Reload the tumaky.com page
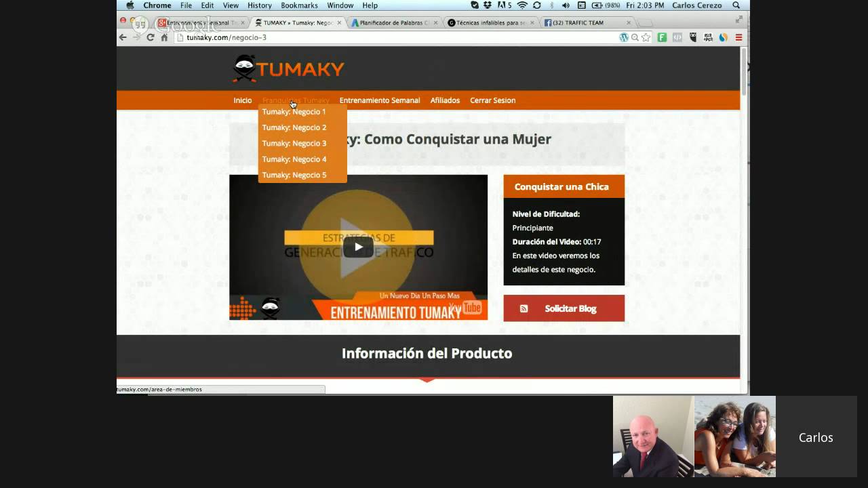 coord(151,37)
